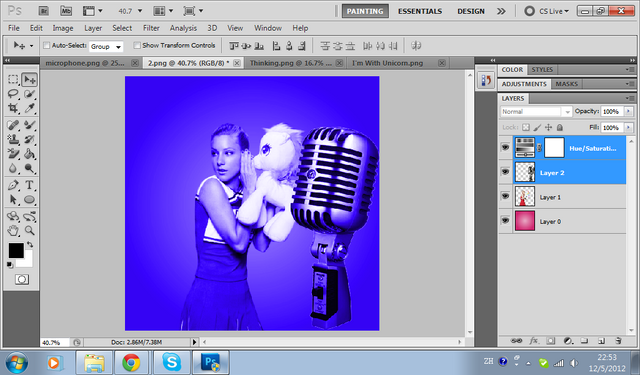Hide Layer 1 with its eye icon
Screen dimensions: 640x375
pyautogui.click(x=505, y=196)
